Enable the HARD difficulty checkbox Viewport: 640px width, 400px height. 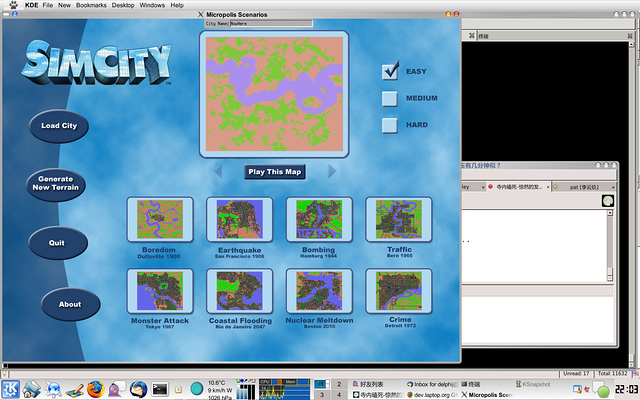(390, 125)
